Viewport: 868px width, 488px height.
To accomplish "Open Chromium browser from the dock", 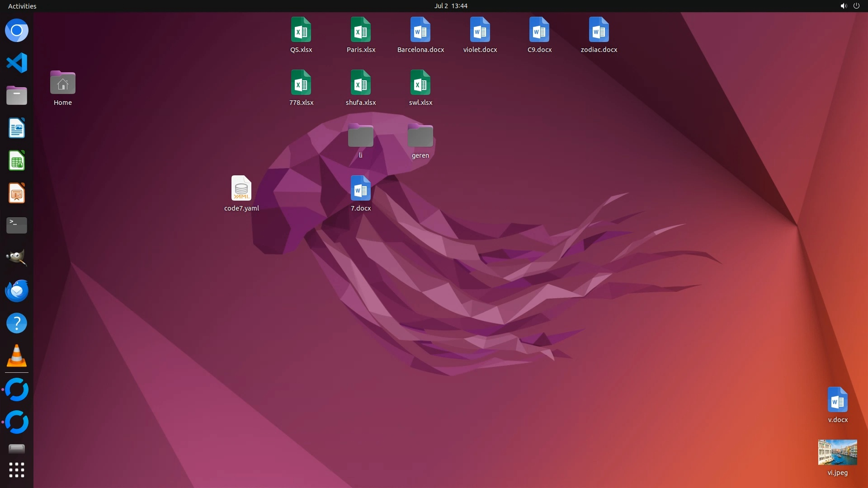I will [x=17, y=31].
